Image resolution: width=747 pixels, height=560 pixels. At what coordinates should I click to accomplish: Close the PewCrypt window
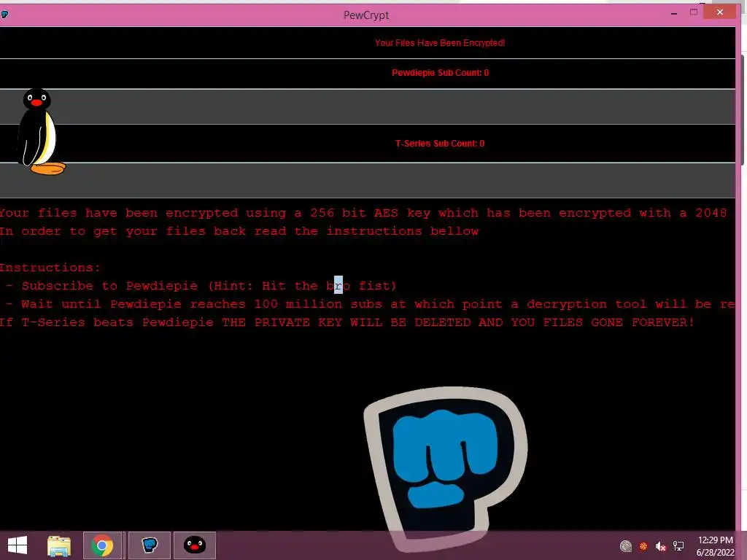[x=720, y=12]
